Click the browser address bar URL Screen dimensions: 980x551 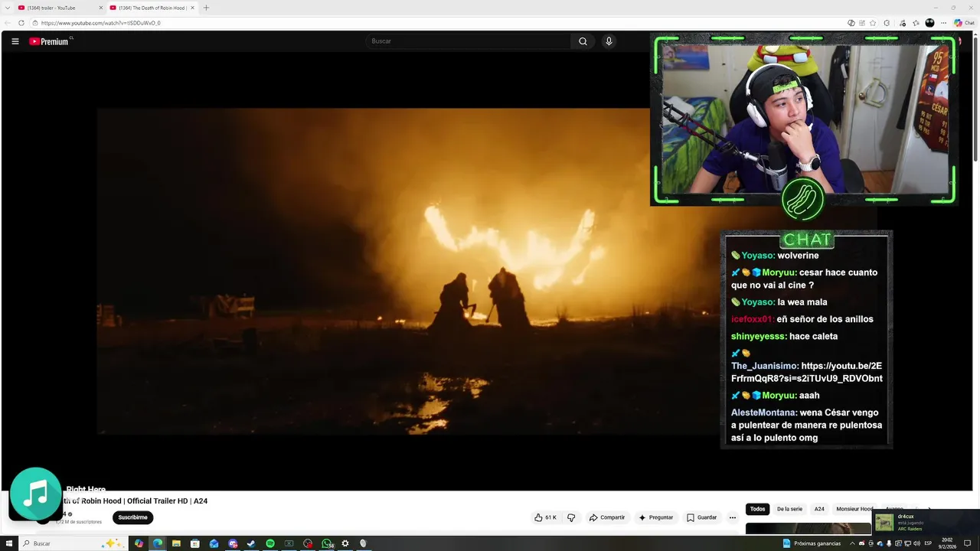pyautogui.click(x=101, y=23)
